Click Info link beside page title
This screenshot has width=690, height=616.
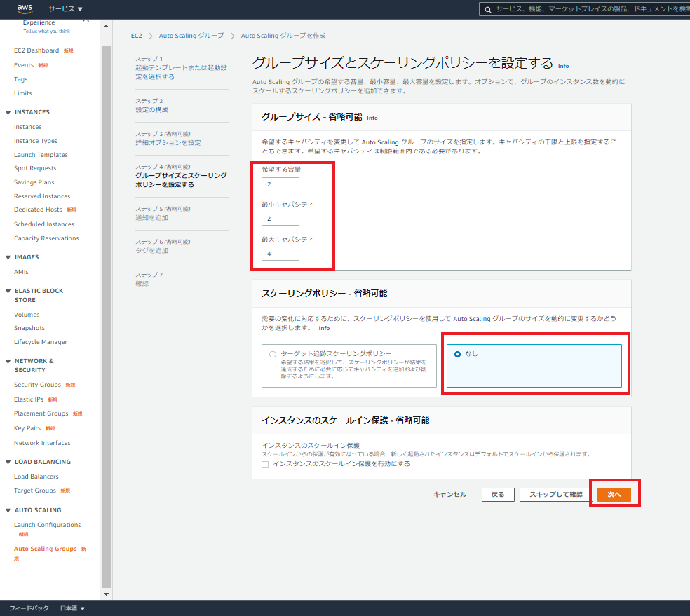pos(563,66)
